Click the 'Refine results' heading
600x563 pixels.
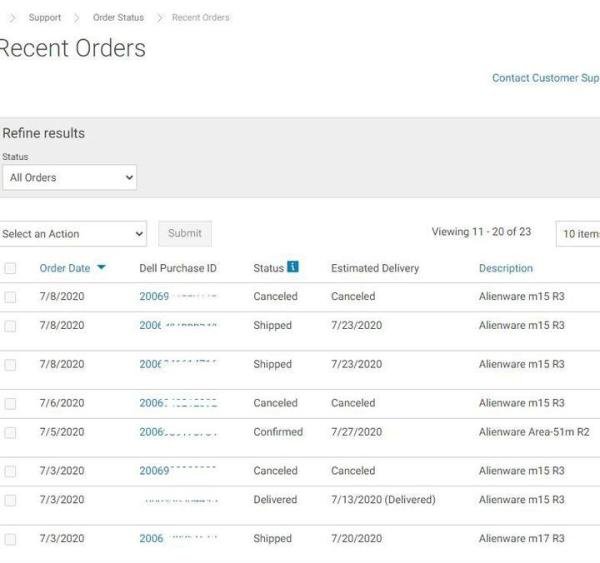[44, 133]
